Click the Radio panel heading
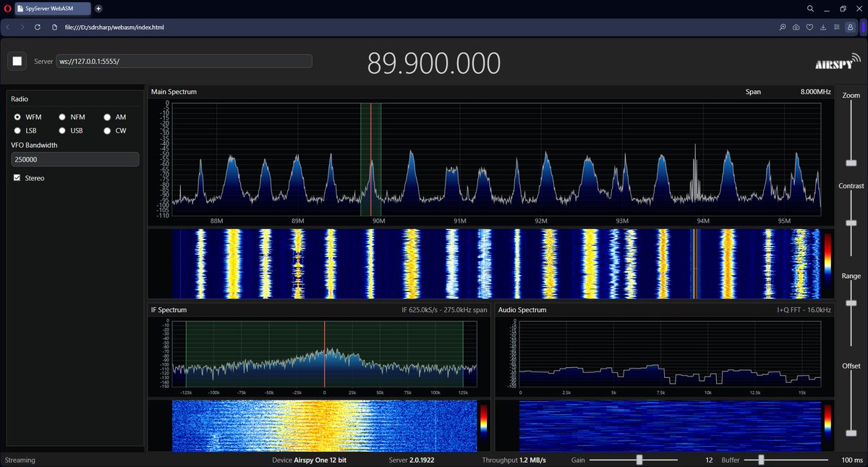The width and height of the screenshot is (868, 467). pyautogui.click(x=20, y=98)
